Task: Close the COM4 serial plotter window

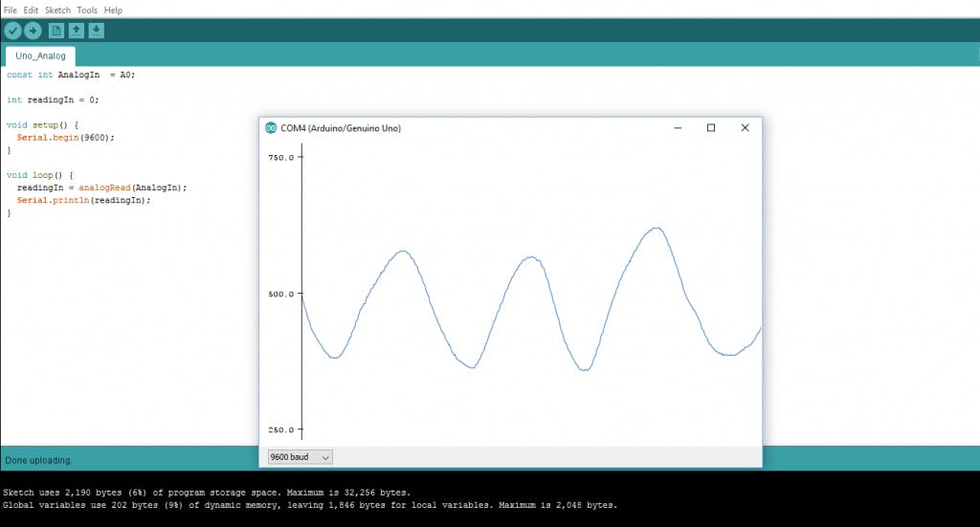Action: tap(745, 128)
